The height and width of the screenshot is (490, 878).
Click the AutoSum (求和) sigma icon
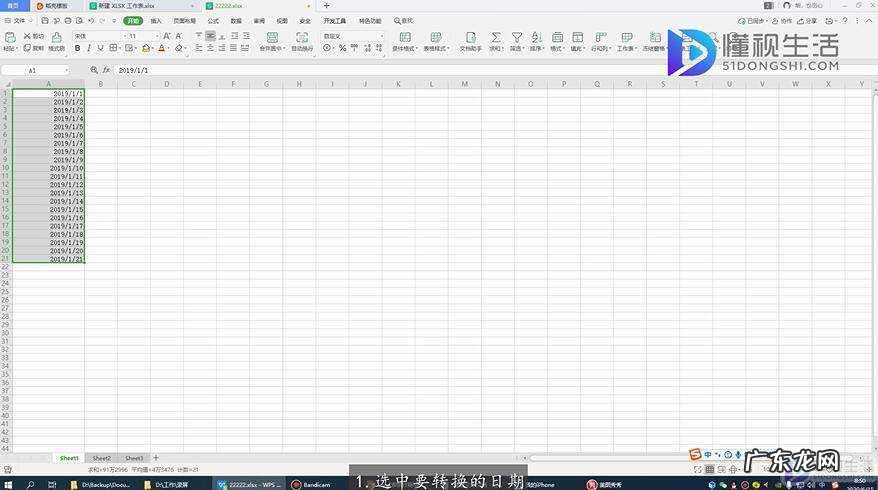(495, 37)
